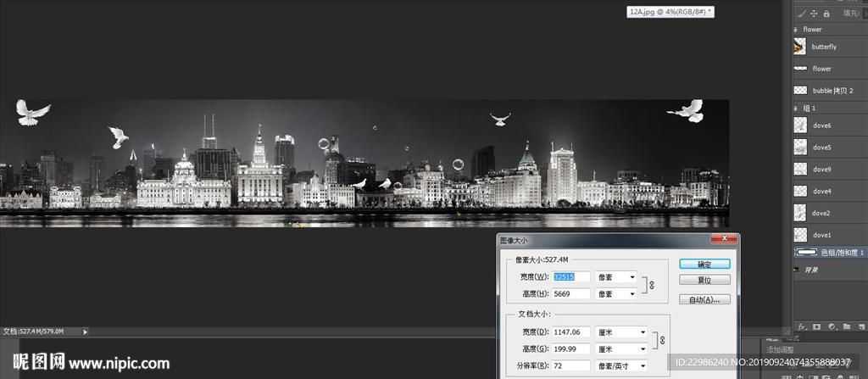Viewport: 868px width, 379px height.
Task: Collapse the flower layer group
Action: [797, 30]
